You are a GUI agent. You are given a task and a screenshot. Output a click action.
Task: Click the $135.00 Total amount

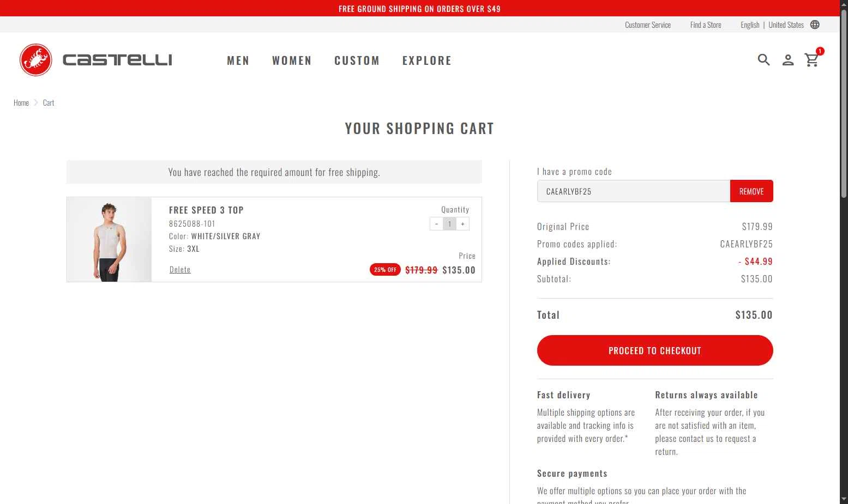click(x=754, y=314)
